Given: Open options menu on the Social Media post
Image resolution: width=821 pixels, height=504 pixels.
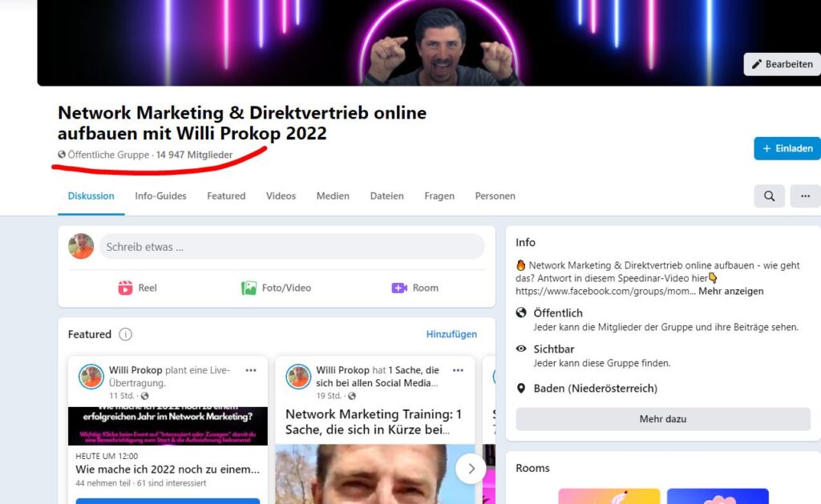Looking at the screenshot, I should coord(458,370).
